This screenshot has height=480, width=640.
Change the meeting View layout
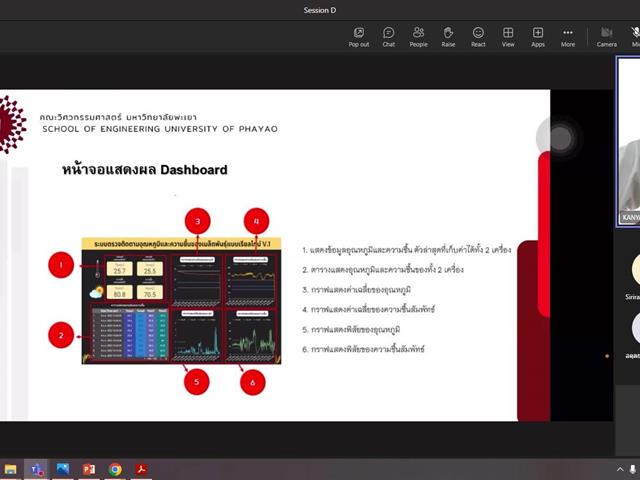tap(508, 37)
